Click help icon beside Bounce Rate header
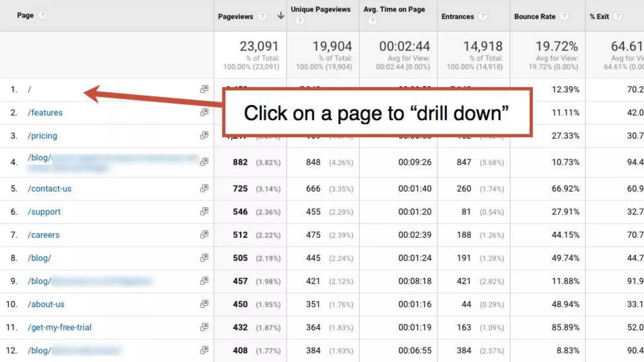 pyautogui.click(x=564, y=16)
